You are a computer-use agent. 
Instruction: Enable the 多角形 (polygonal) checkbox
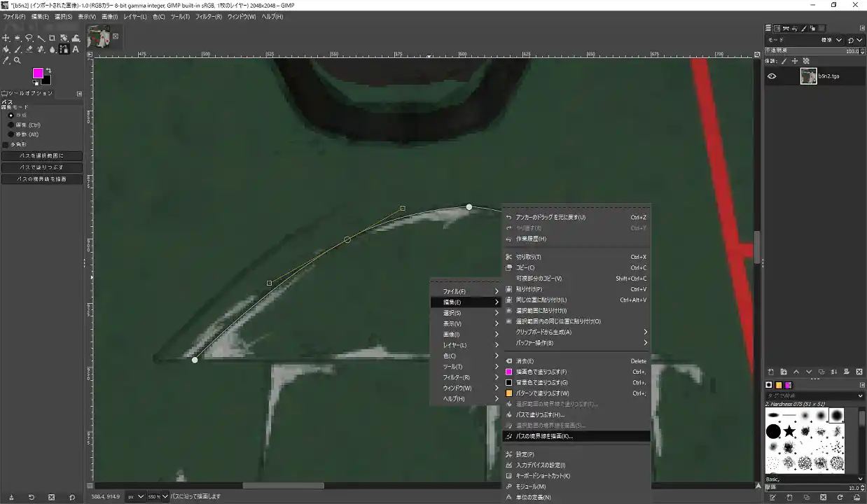click(6, 144)
